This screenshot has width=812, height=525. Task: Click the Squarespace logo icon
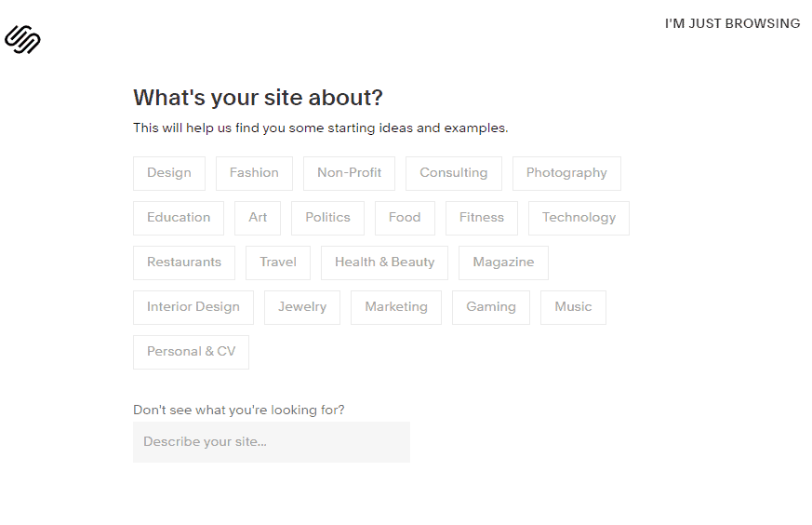point(22,39)
